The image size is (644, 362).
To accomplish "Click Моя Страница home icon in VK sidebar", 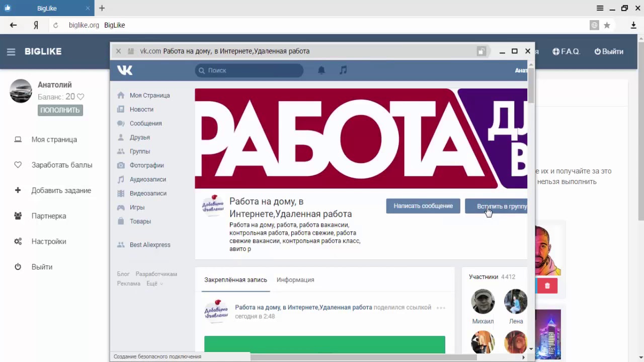I will [121, 95].
